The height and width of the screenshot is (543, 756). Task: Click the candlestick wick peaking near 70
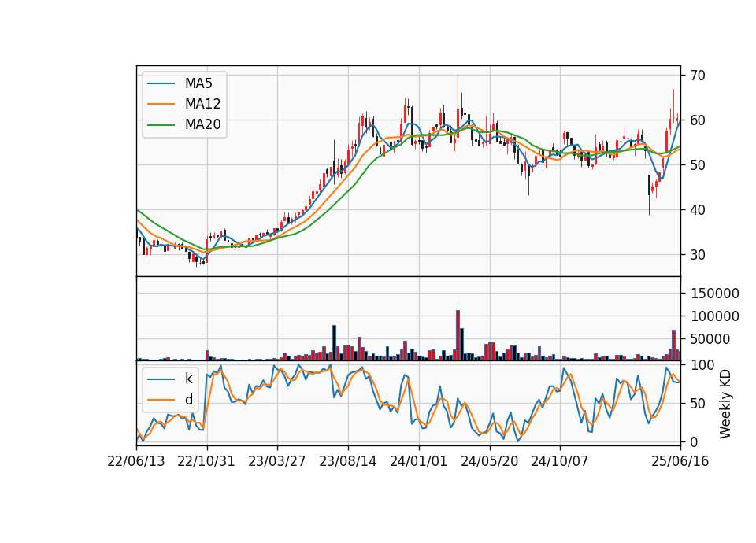(x=458, y=109)
